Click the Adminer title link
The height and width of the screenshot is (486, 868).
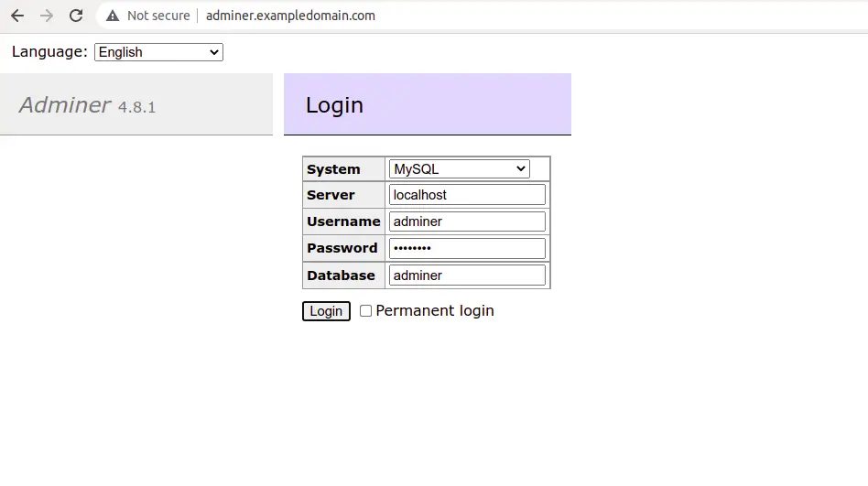[65, 105]
